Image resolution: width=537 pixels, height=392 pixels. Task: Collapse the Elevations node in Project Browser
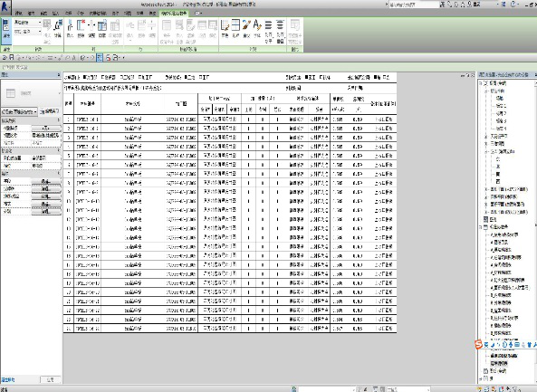(x=486, y=151)
